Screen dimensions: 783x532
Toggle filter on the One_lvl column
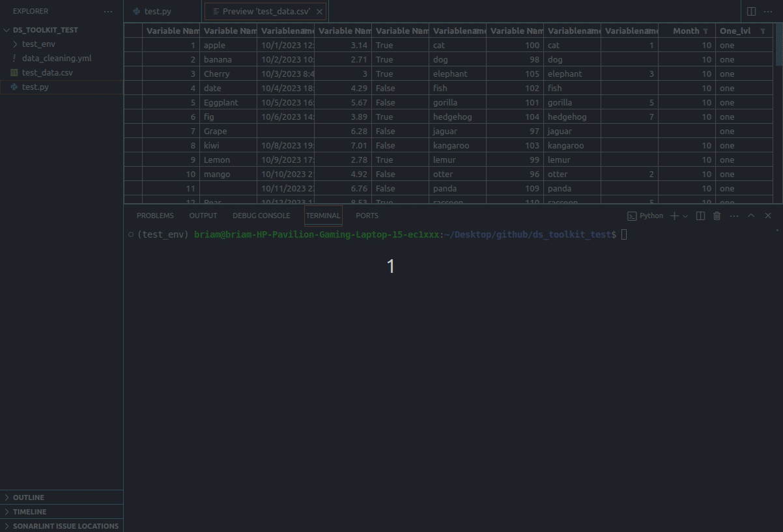click(x=763, y=31)
